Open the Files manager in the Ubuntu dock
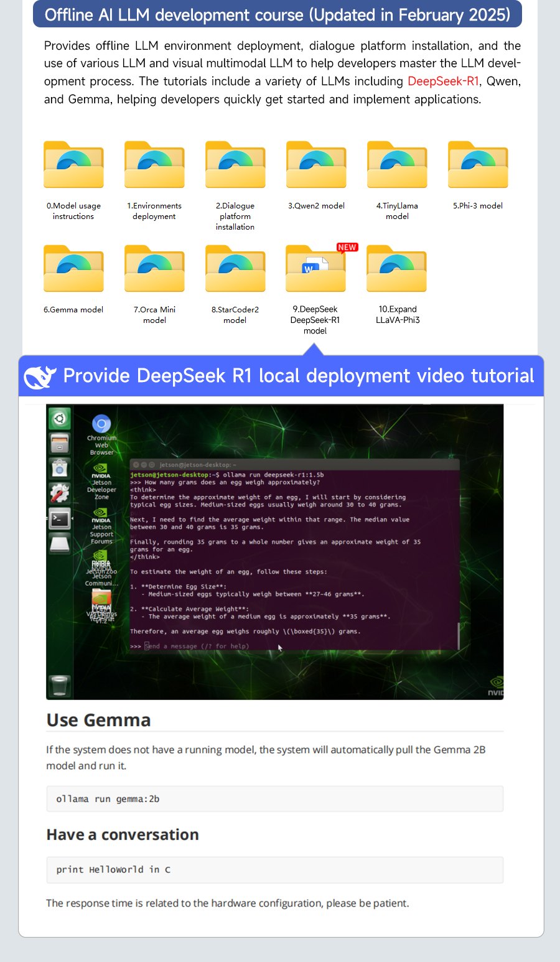This screenshot has height=962, width=560. tap(60, 444)
